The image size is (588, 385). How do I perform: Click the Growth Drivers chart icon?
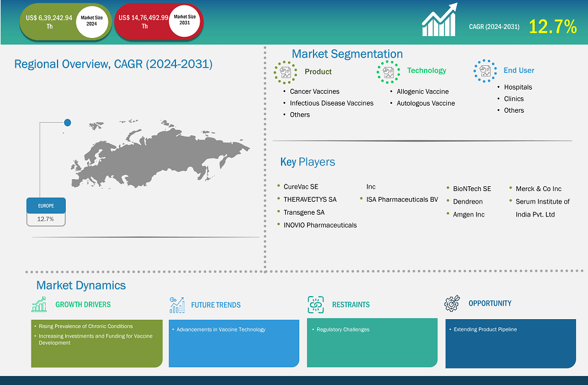(x=39, y=305)
